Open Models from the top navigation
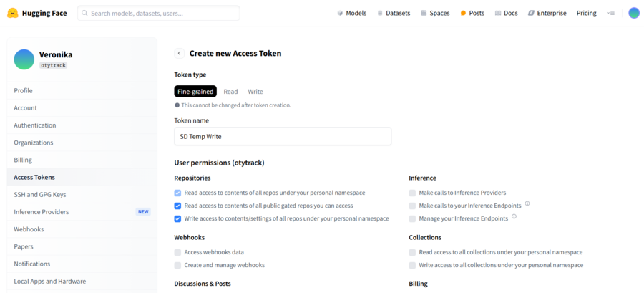This screenshot has width=644, height=293. [x=351, y=13]
